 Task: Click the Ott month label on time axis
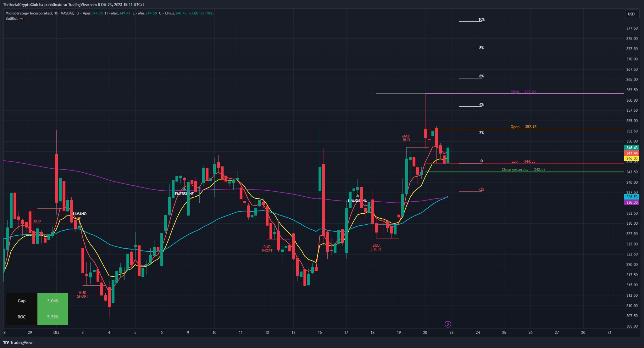pos(56,333)
